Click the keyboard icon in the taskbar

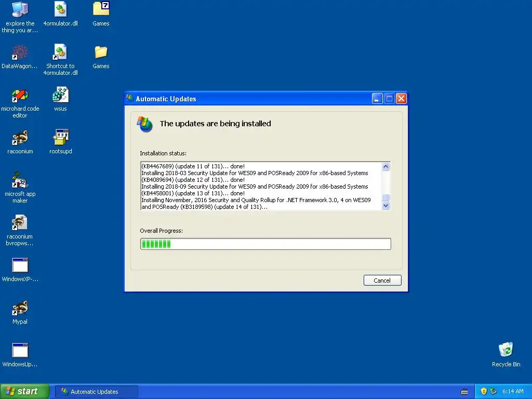click(x=464, y=392)
